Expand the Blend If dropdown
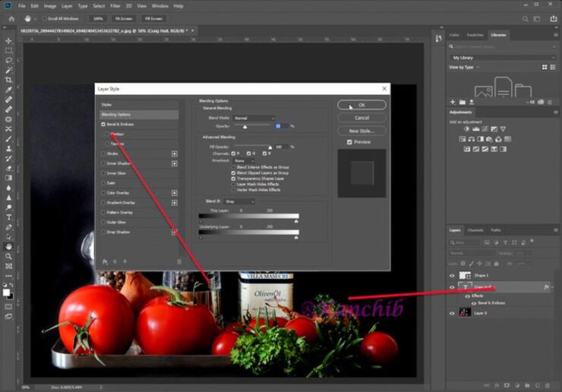Image resolution: width=562 pixels, height=392 pixels. point(238,201)
